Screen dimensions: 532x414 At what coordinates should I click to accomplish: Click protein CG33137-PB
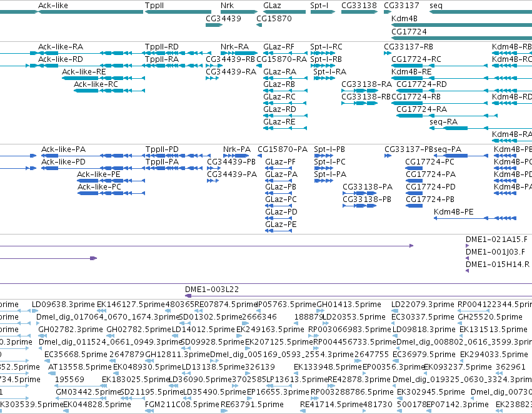tap(409, 149)
